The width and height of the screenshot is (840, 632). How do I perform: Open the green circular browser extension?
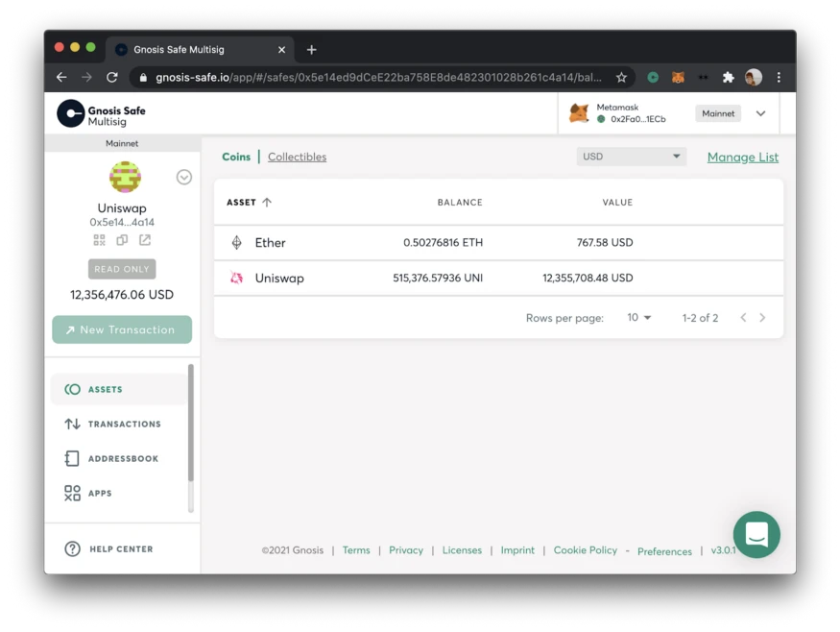pyautogui.click(x=653, y=77)
